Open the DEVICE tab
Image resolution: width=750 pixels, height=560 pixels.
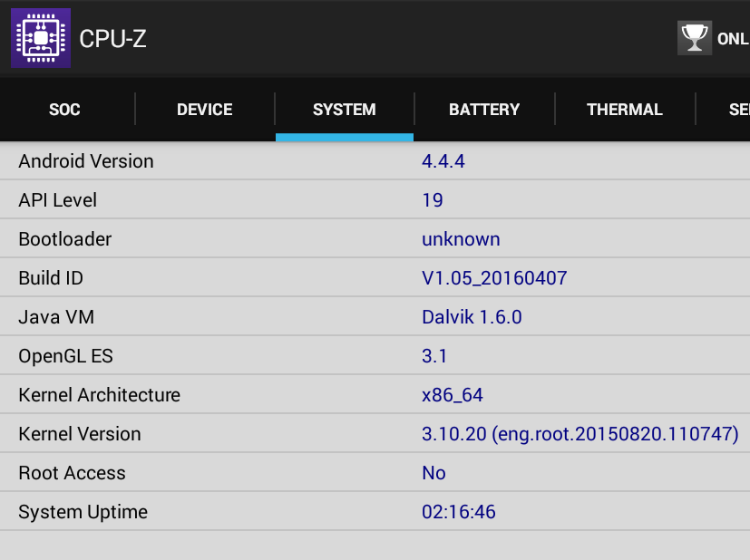click(205, 110)
